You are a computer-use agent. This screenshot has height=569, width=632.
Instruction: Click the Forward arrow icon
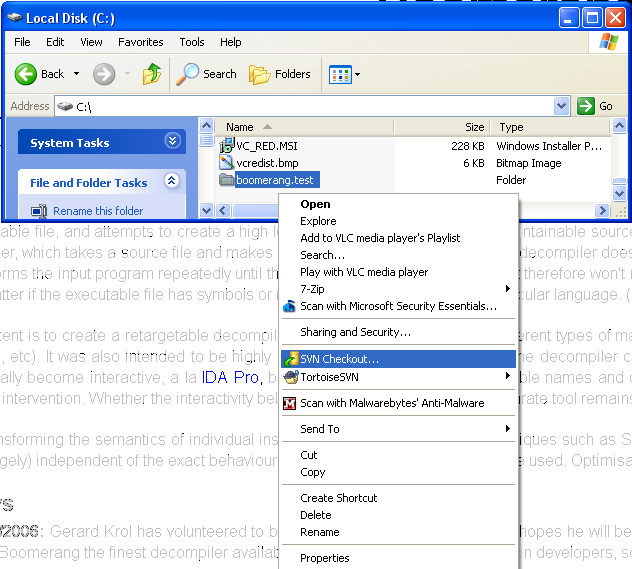(103, 74)
